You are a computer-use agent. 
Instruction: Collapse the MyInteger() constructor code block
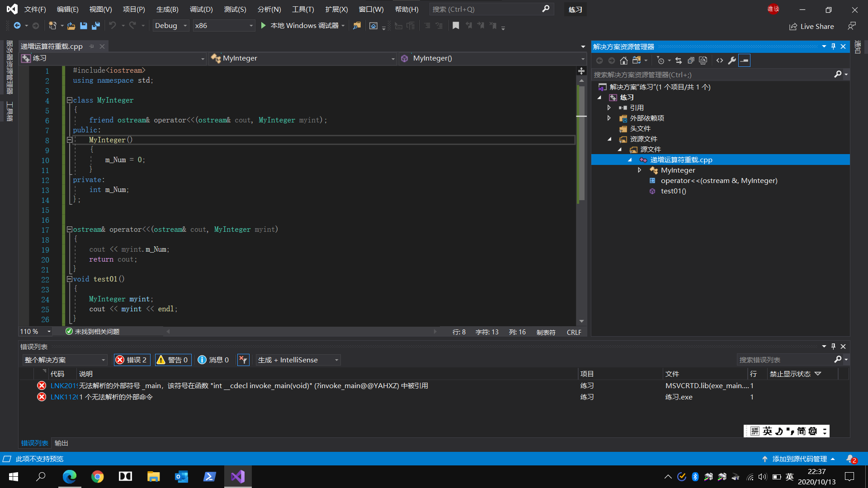click(x=70, y=140)
